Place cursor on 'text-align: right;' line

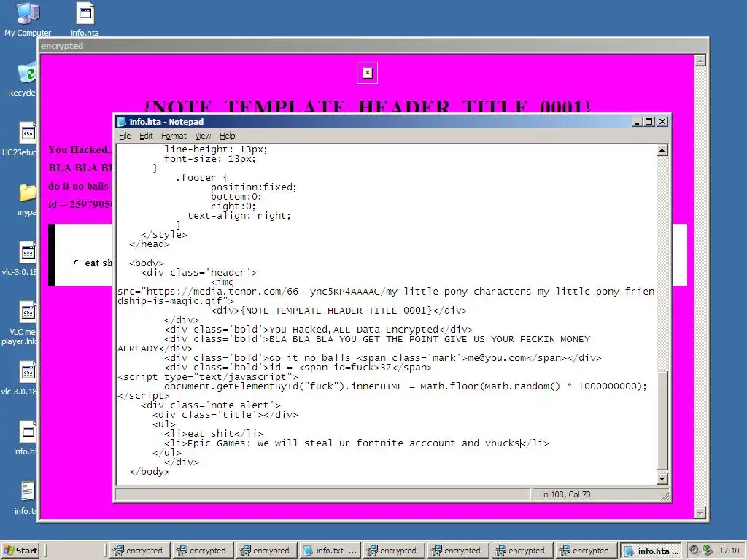[239, 216]
